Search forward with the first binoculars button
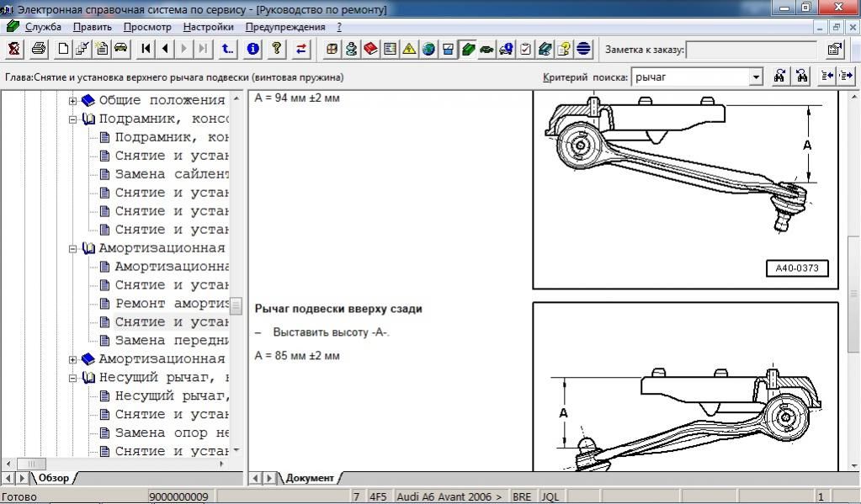861x504 pixels. tap(779, 77)
